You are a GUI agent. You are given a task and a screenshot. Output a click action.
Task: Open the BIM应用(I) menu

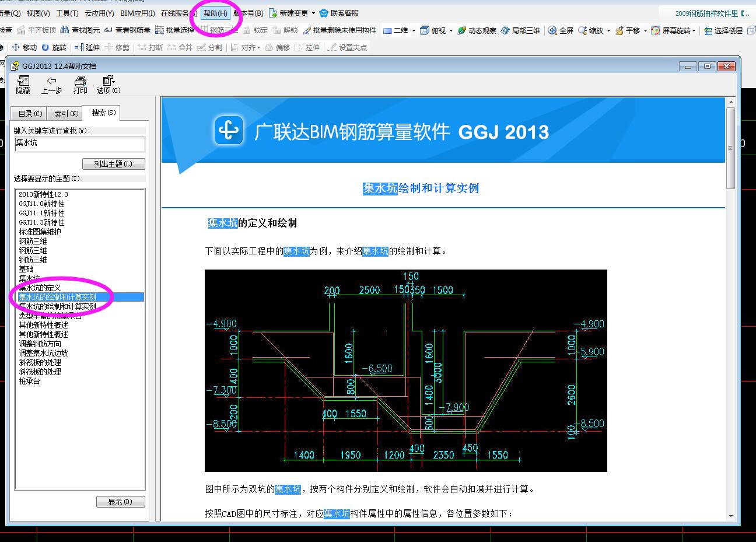(x=138, y=13)
